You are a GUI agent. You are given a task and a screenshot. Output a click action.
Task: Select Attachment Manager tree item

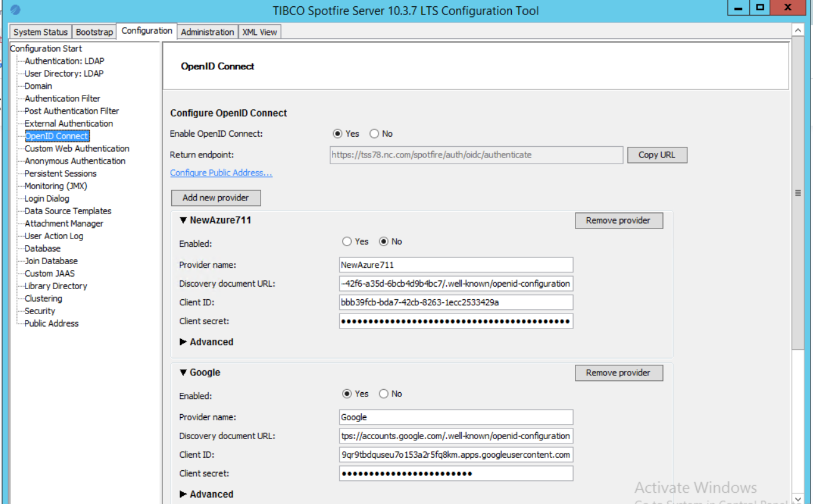coord(64,224)
